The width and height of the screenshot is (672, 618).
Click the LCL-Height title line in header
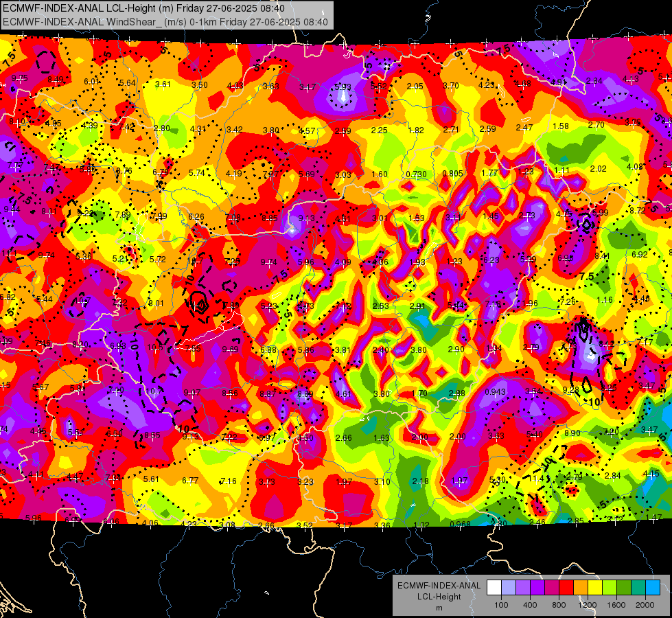point(143,8)
